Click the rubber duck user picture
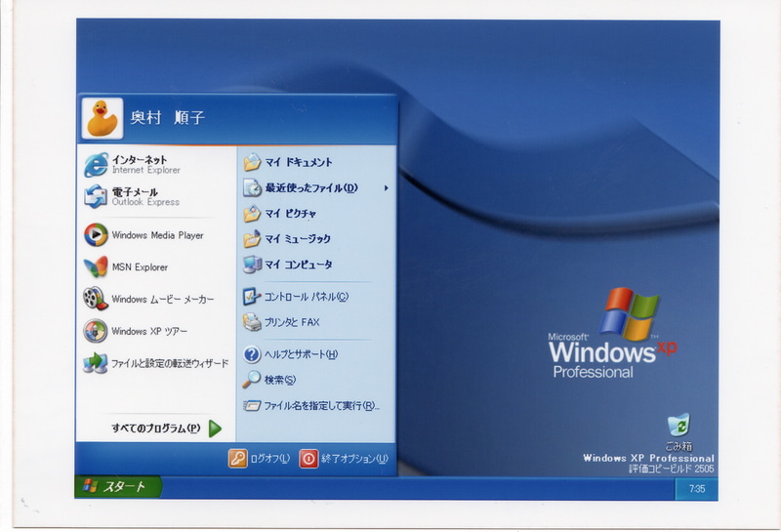This screenshot has height=532, width=781. (103, 118)
